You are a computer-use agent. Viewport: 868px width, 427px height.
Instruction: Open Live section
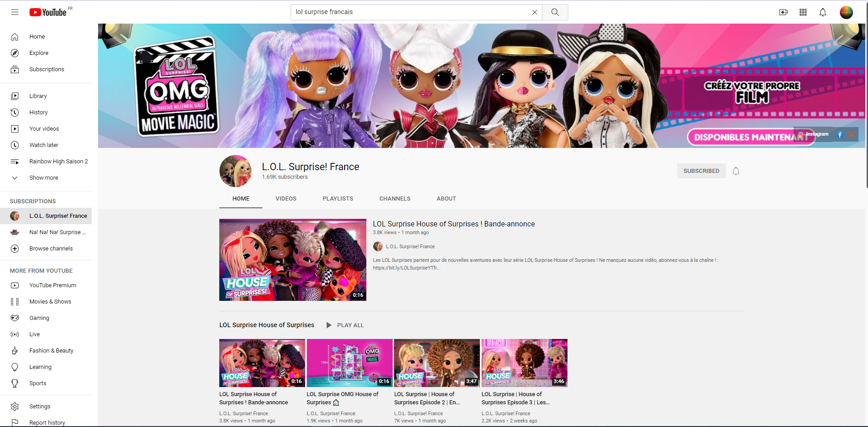coord(46,334)
